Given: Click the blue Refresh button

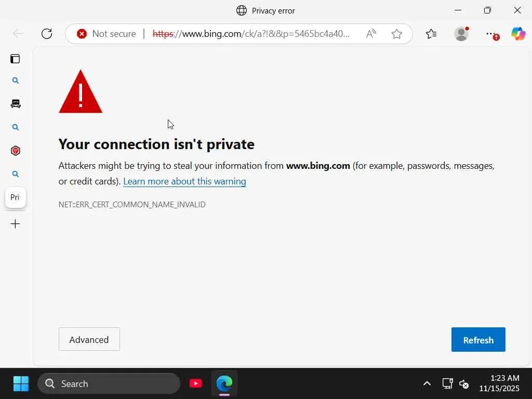Looking at the screenshot, I should click(x=478, y=340).
